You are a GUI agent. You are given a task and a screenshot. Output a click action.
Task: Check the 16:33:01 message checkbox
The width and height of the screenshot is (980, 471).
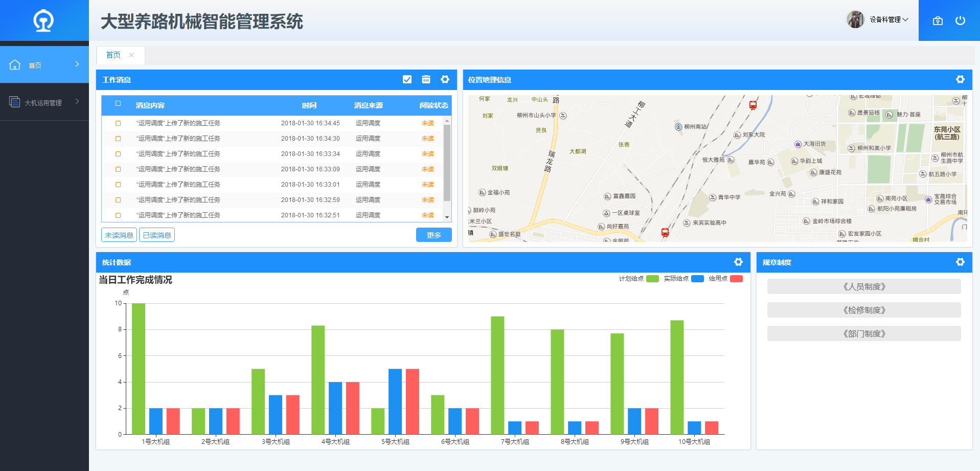[118, 185]
